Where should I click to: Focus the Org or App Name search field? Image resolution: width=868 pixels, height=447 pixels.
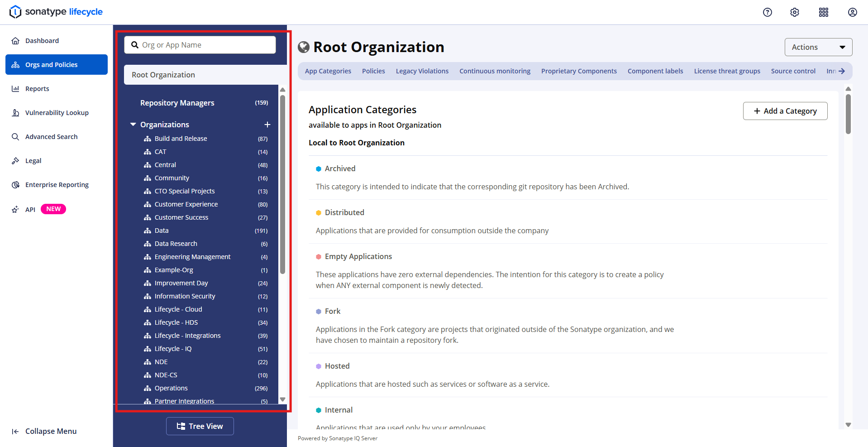point(200,45)
